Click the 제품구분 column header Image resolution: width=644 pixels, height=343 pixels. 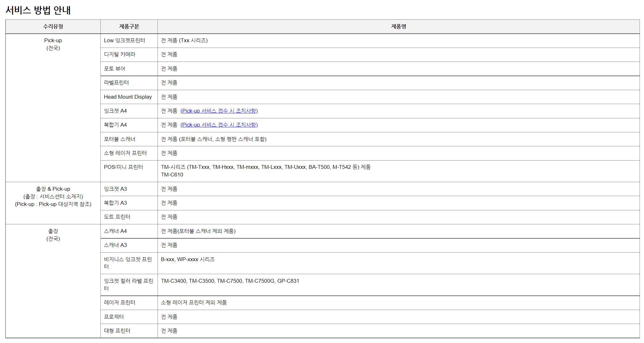[129, 27]
